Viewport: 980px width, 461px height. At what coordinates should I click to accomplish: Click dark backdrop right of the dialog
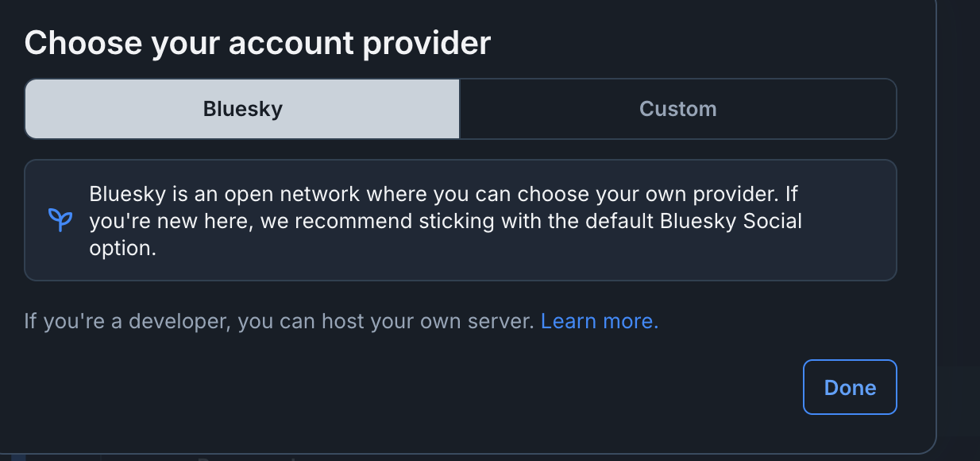[x=959, y=230]
